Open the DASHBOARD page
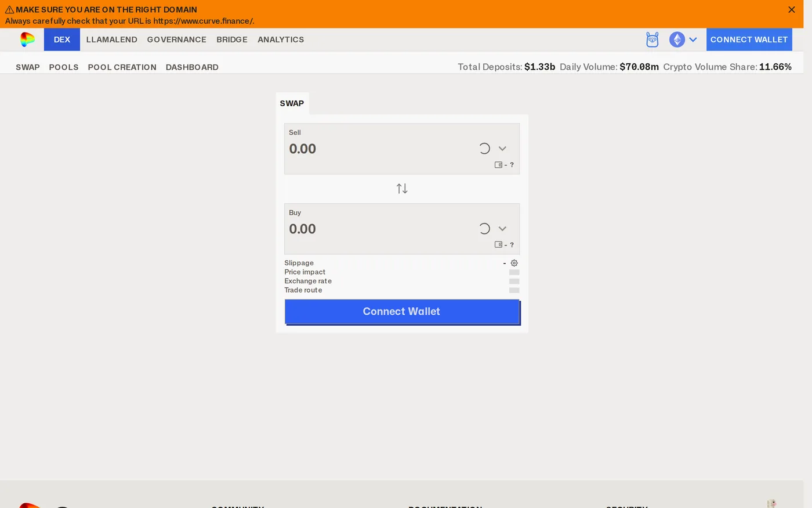This screenshot has width=812, height=508. (x=192, y=67)
